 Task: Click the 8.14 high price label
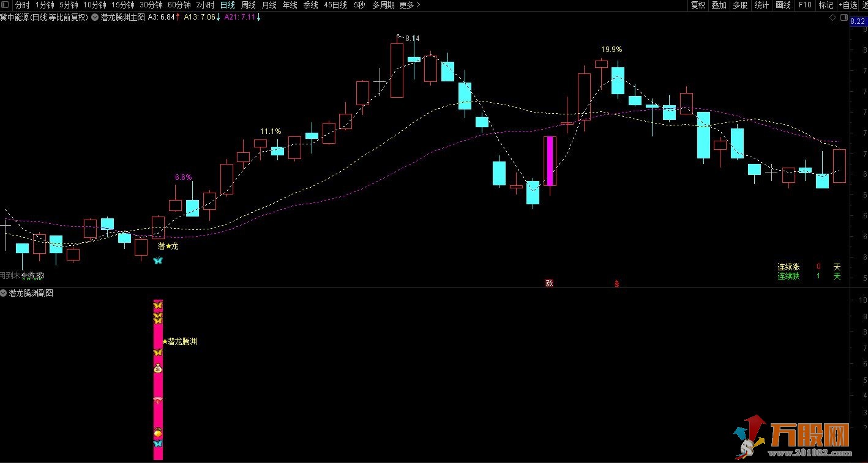pos(413,39)
